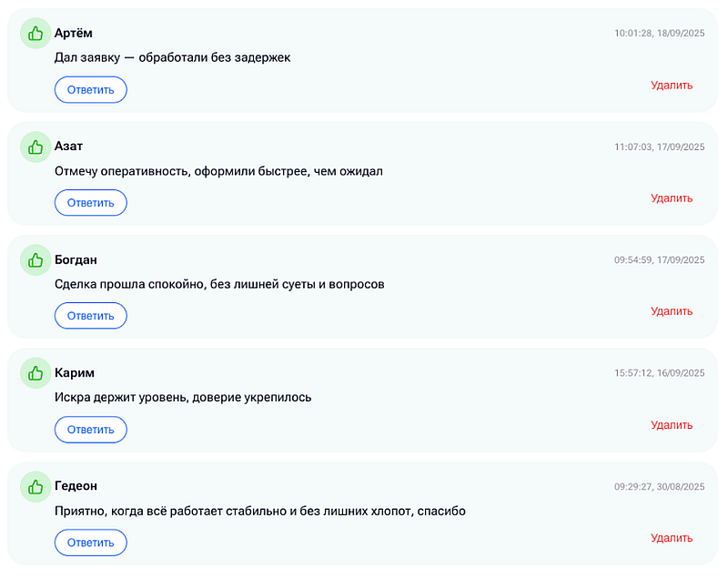The height and width of the screenshot is (579, 728).
Task: Click the author name Богдан
Action: 76,260
